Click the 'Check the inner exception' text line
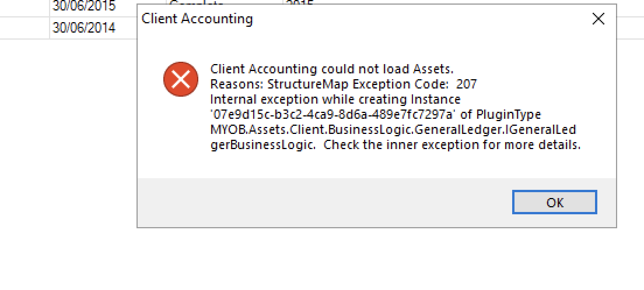The height and width of the screenshot is (290, 644). coord(395,145)
